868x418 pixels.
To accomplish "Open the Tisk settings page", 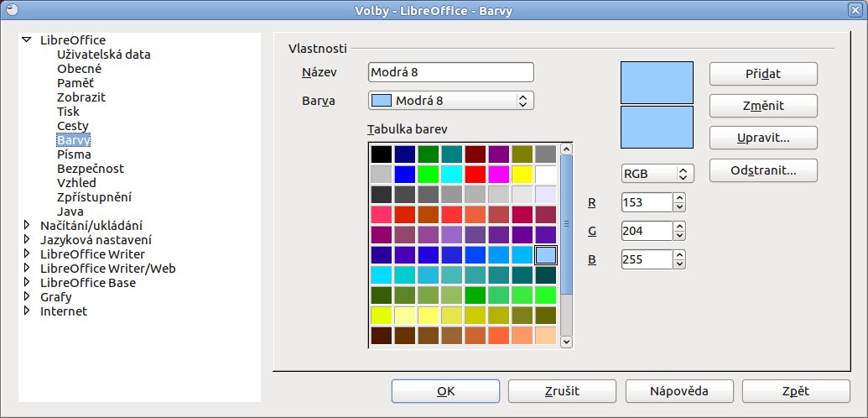I will click(x=68, y=112).
